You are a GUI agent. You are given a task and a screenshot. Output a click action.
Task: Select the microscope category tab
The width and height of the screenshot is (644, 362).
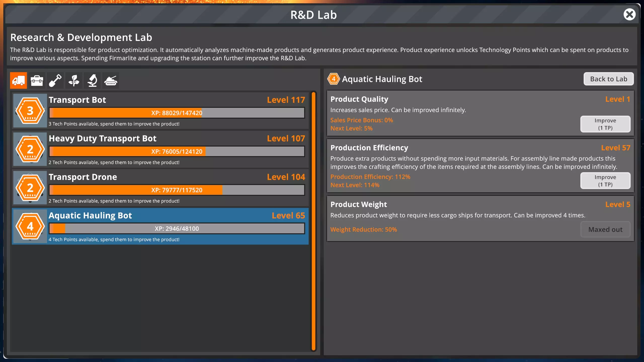(92, 80)
